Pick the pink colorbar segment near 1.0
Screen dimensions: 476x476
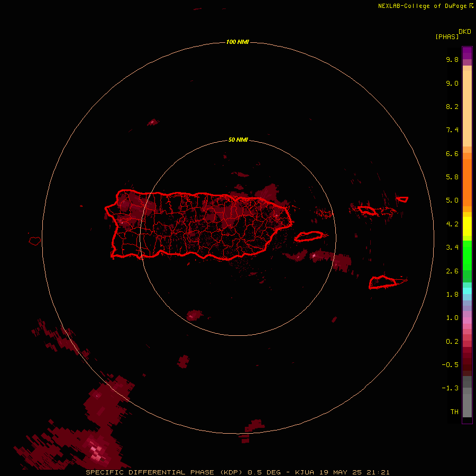467,321
